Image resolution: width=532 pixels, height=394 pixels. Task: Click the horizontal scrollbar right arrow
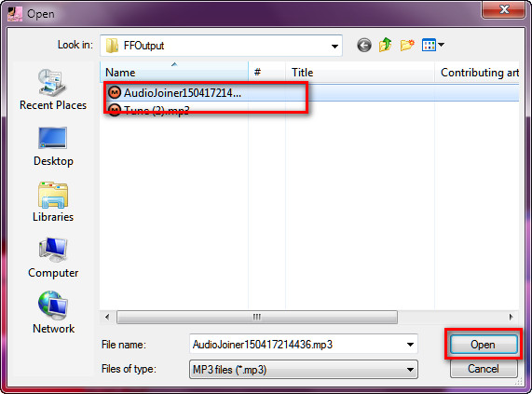click(511, 318)
